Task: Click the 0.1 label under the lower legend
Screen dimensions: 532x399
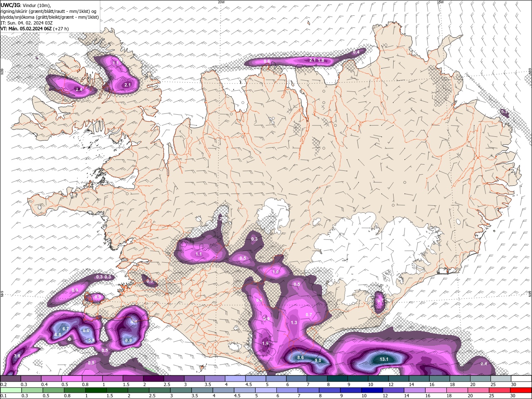Action: [3, 396]
